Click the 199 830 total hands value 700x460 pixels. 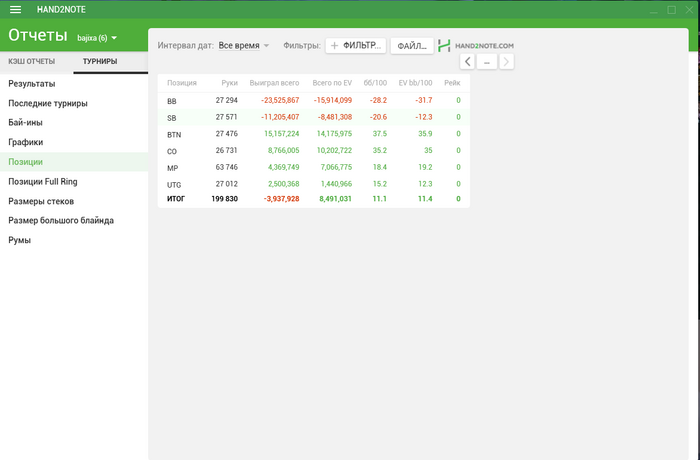click(225, 199)
